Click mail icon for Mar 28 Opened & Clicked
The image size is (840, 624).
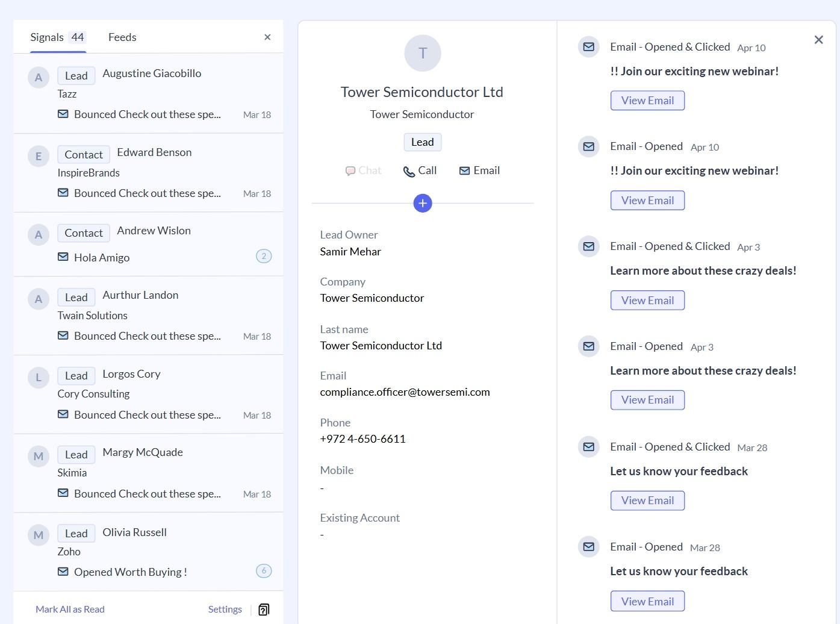pyautogui.click(x=589, y=447)
